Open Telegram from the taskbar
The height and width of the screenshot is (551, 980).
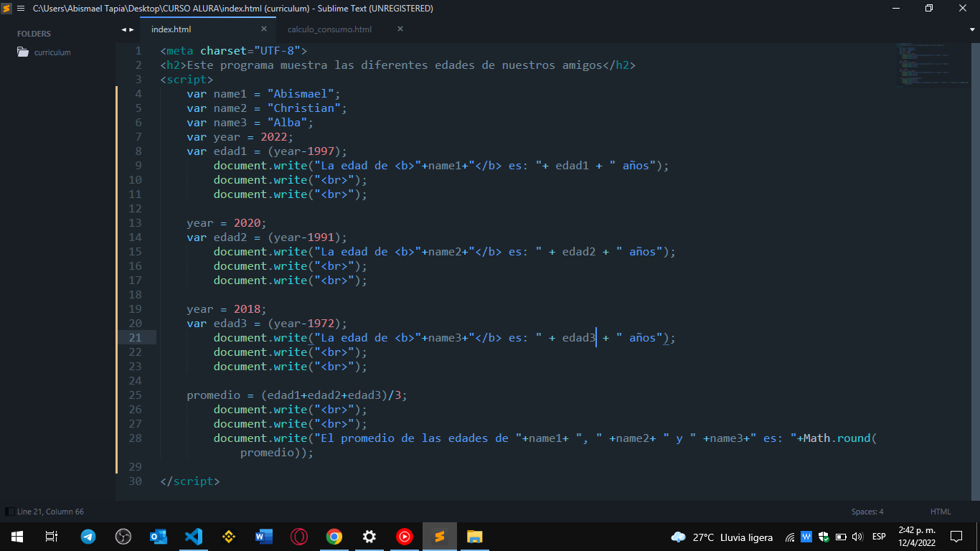[x=88, y=537]
